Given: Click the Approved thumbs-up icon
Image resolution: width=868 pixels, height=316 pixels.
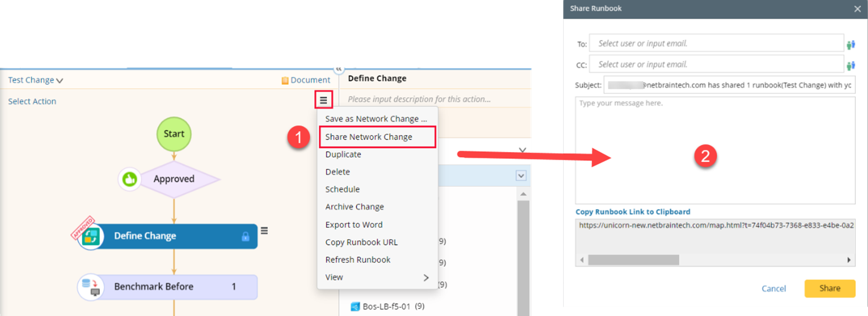Looking at the screenshot, I should coord(130,179).
